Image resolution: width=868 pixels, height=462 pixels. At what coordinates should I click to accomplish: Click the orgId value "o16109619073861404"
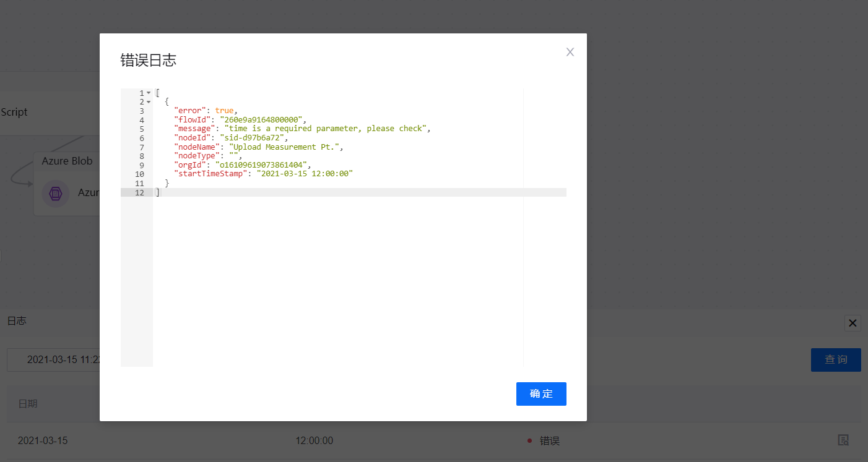pos(261,165)
